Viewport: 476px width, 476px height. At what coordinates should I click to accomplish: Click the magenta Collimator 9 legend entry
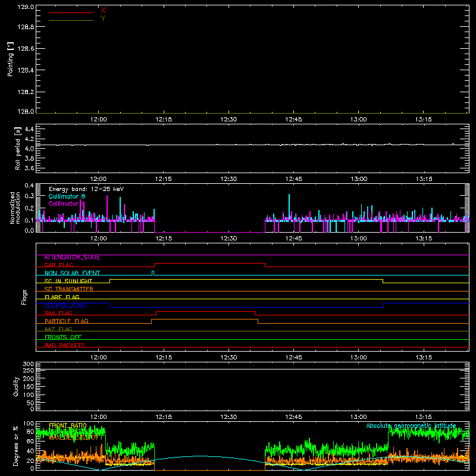(x=67, y=203)
